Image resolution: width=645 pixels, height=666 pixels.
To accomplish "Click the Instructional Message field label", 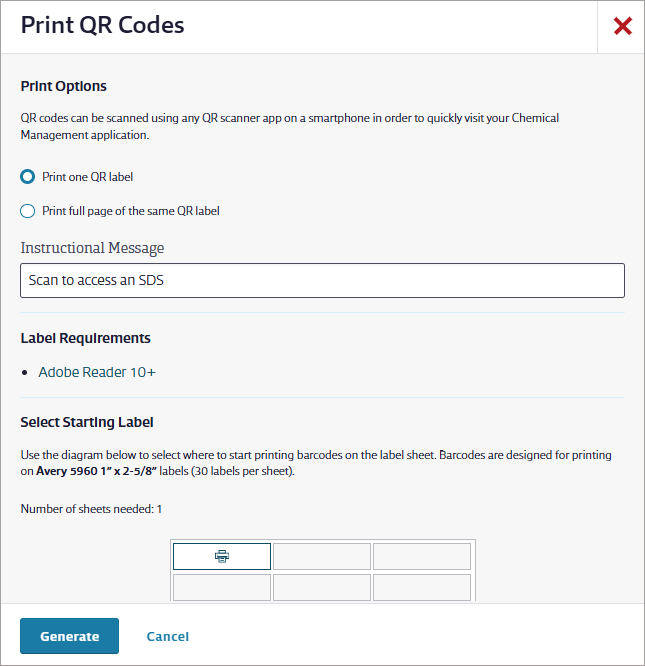I will (x=92, y=248).
